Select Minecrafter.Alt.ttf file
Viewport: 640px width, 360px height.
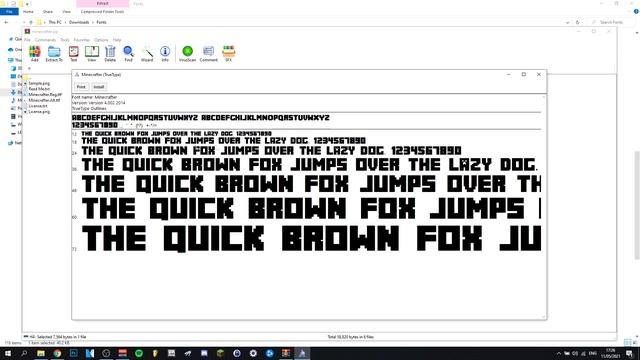pyautogui.click(x=44, y=100)
